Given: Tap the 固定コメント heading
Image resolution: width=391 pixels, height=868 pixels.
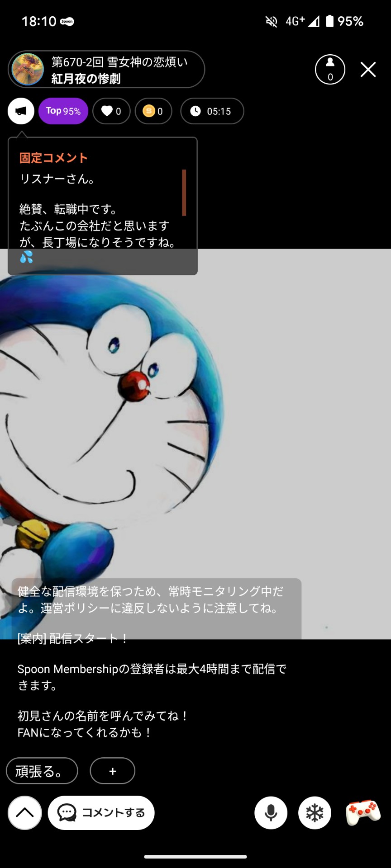Looking at the screenshot, I should (x=53, y=158).
